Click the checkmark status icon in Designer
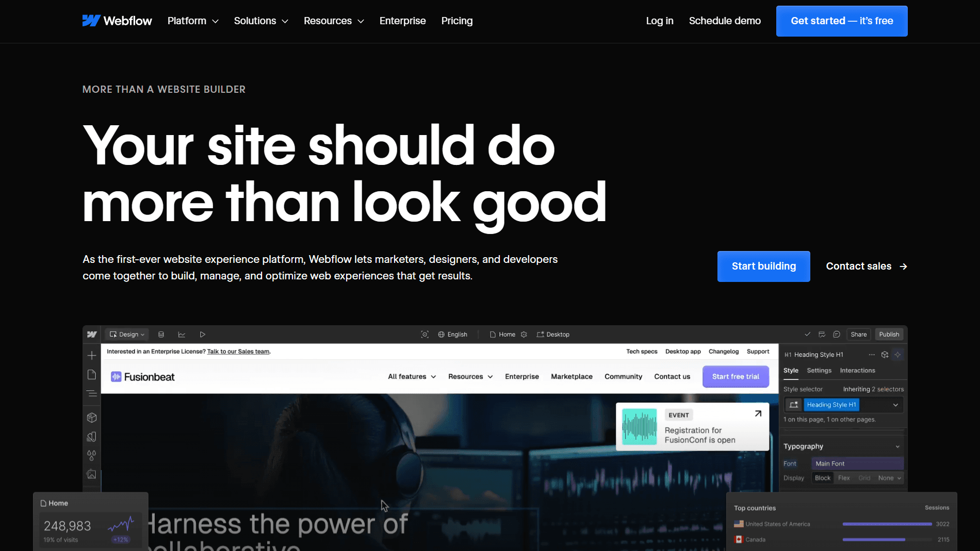The width and height of the screenshot is (980, 551). coord(807,335)
